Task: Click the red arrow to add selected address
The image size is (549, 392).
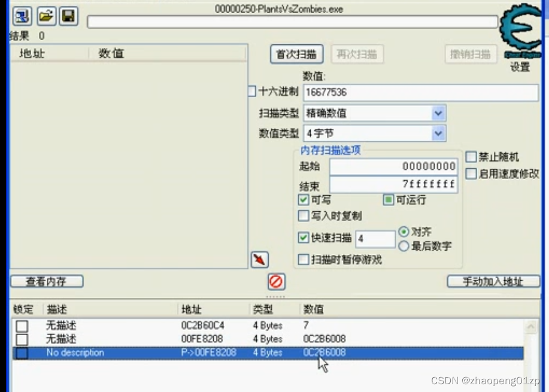Action: pyautogui.click(x=259, y=260)
